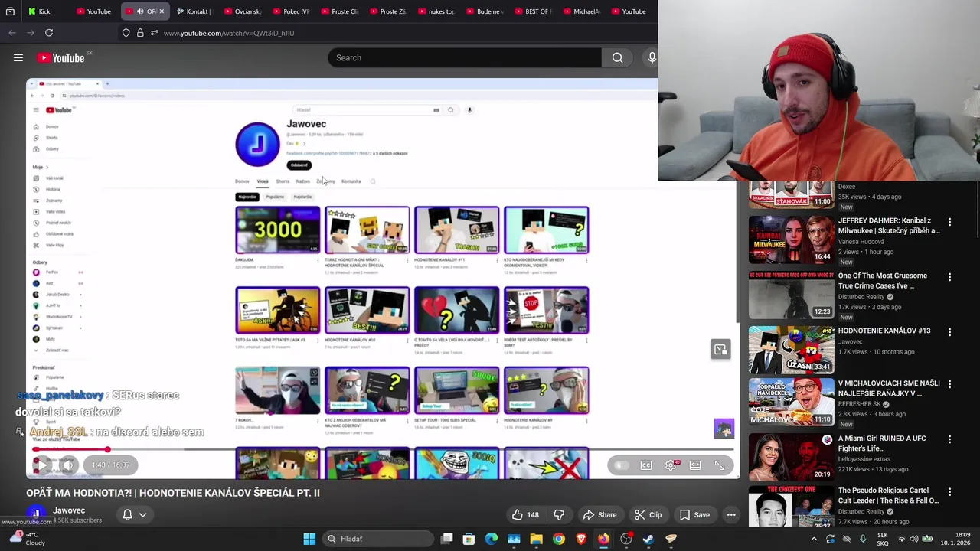The image size is (980, 551).
Task: Toggle subtitles with the CC button
Action: (x=646, y=465)
